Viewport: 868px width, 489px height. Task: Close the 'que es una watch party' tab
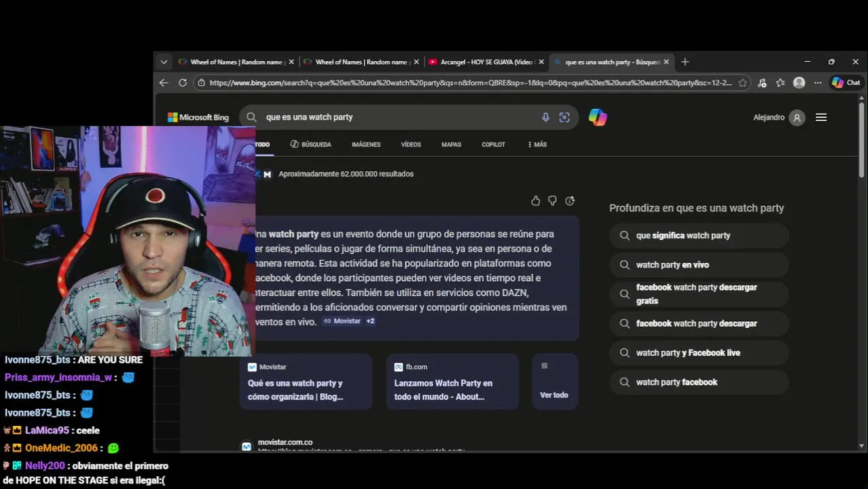pos(666,62)
